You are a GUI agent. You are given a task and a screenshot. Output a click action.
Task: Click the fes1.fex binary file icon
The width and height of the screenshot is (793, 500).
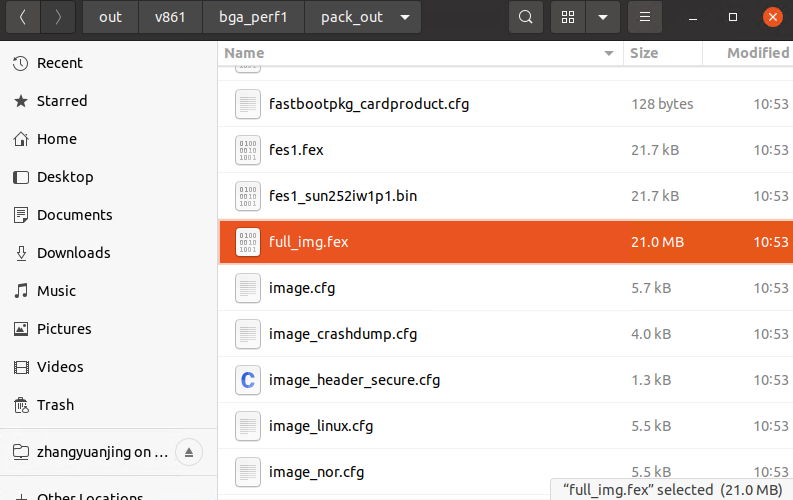coord(247,150)
